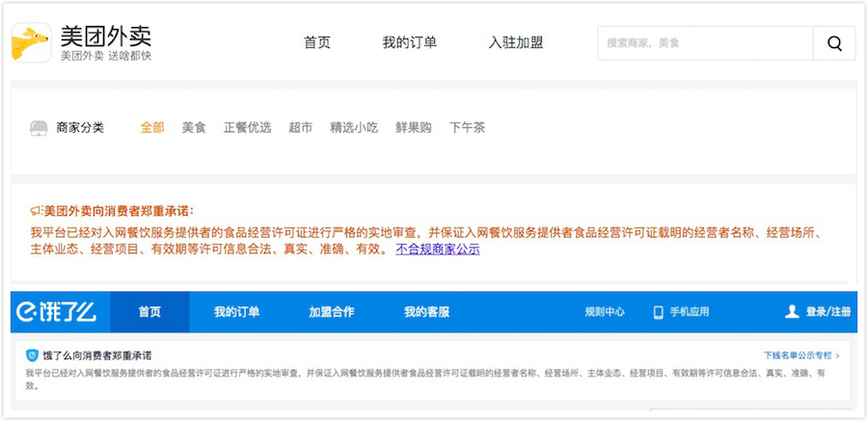Open Meituan 首页 navigation item
This screenshot has width=868, height=422.
click(317, 42)
